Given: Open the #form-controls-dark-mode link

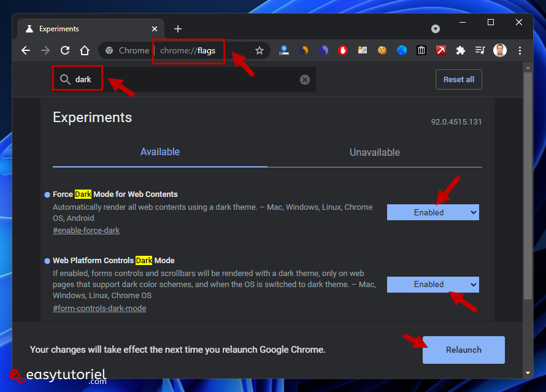Looking at the screenshot, I should point(99,309).
